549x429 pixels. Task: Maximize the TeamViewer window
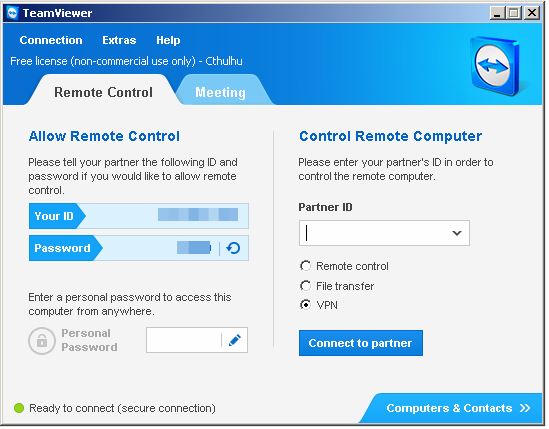coord(514,13)
